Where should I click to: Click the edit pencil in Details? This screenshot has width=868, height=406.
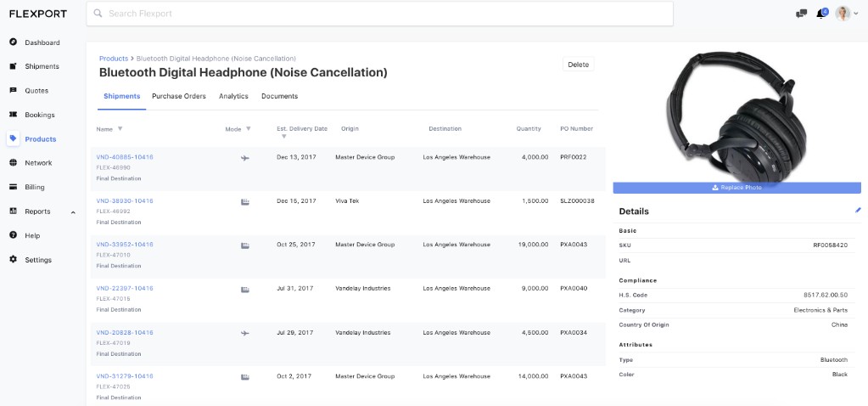point(858,210)
